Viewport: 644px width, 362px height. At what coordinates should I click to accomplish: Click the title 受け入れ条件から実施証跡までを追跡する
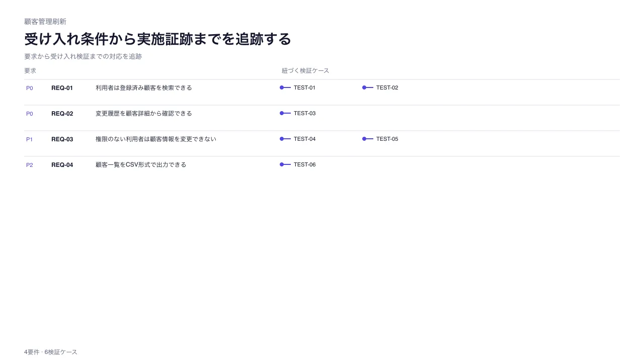click(158, 39)
